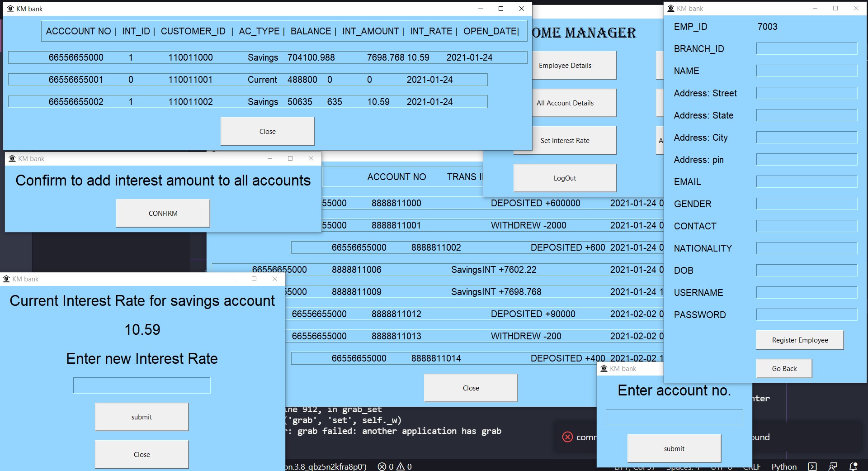Focus the Enter account no. input field

674,417
